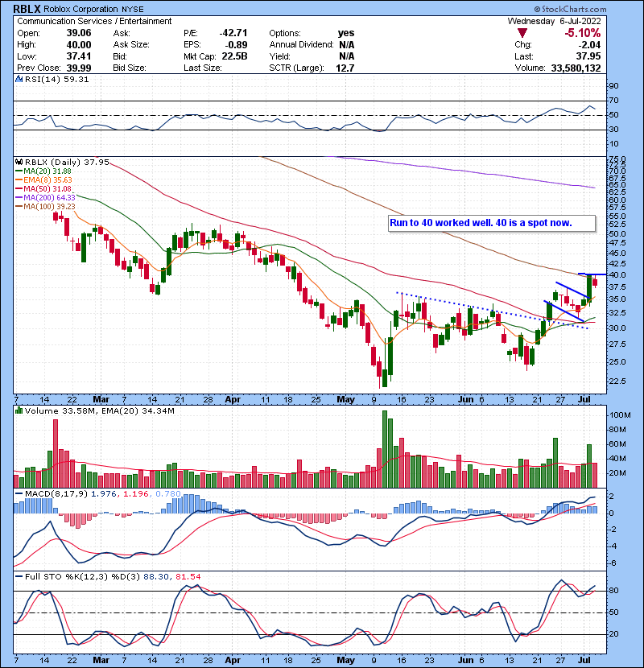Click the date Wednesday 6-Jul-2022
644x668 pixels.
(554, 21)
